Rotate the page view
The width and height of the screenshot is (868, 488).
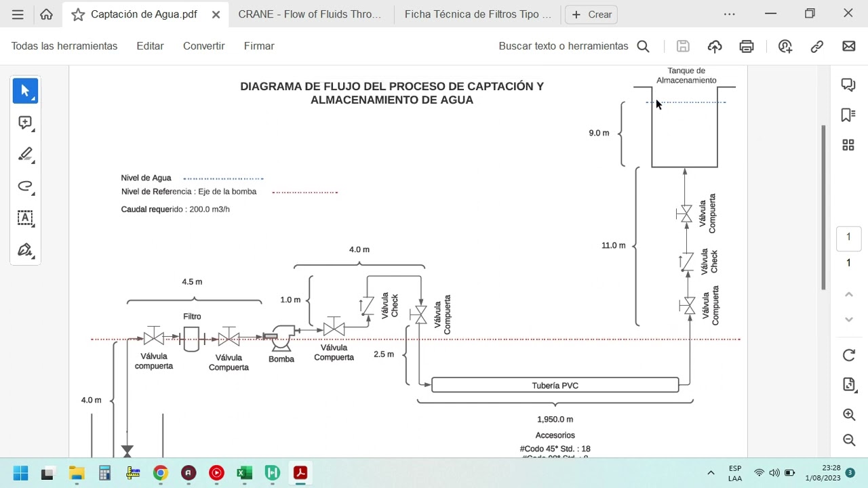coord(849,355)
